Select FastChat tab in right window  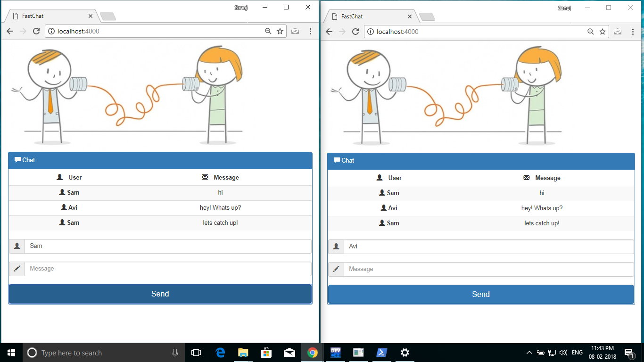pyautogui.click(x=370, y=16)
